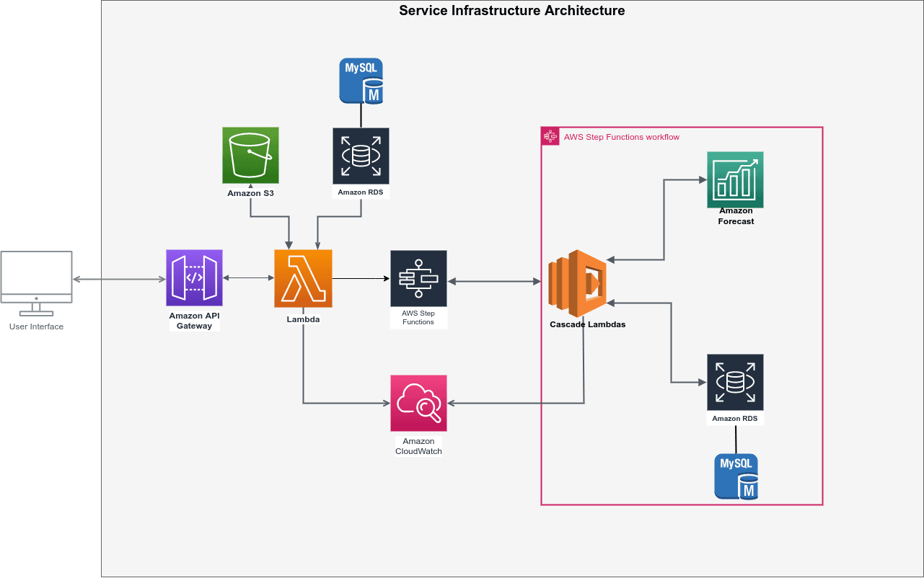
Task: Select the 'AWS Step Functions workflow' heading
Action: coord(622,137)
